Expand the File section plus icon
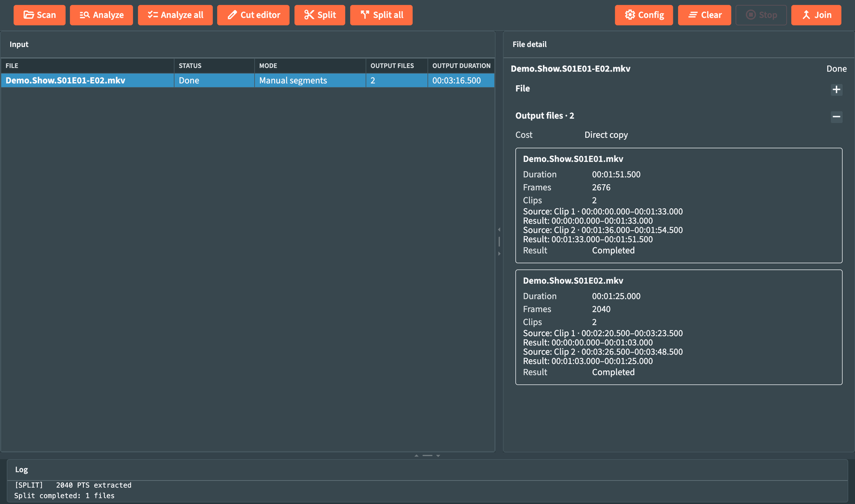 click(x=837, y=90)
